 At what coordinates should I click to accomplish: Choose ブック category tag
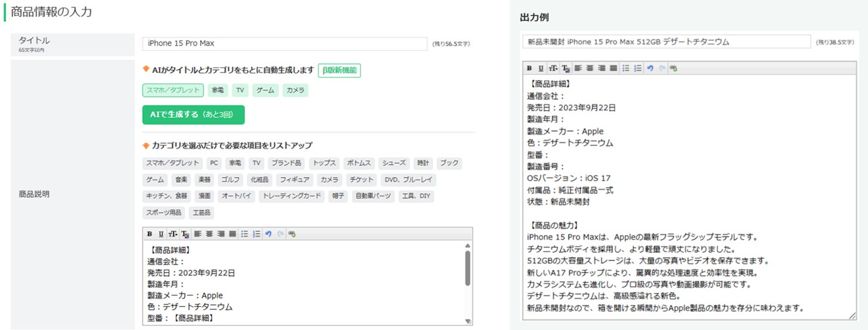448,163
